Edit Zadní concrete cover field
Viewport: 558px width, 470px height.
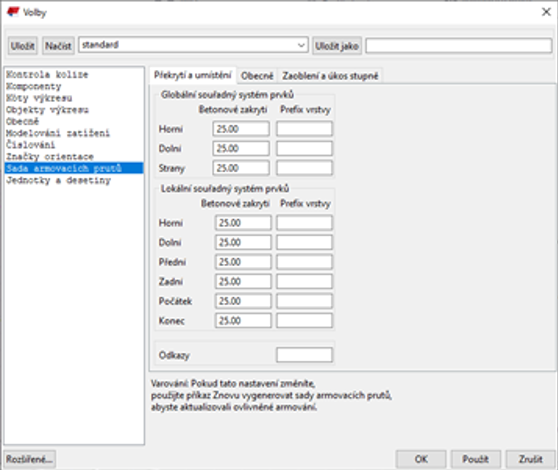click(x=243, y=281)
